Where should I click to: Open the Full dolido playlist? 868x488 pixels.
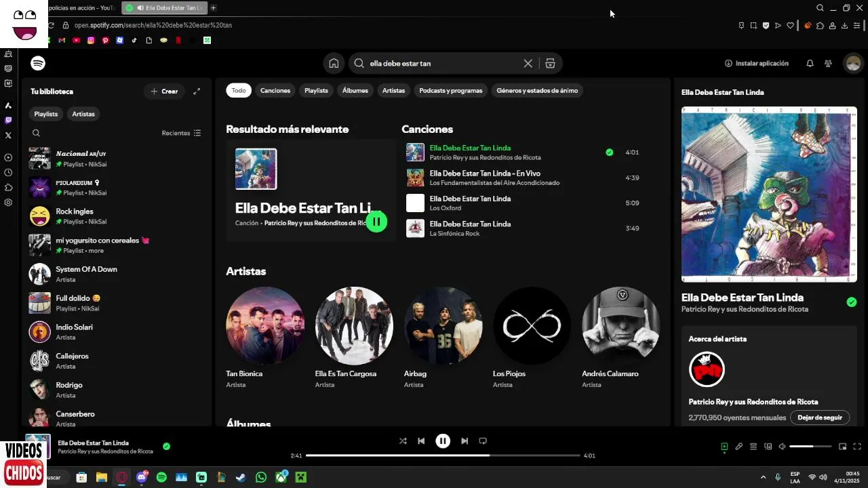tap(117, 303)
